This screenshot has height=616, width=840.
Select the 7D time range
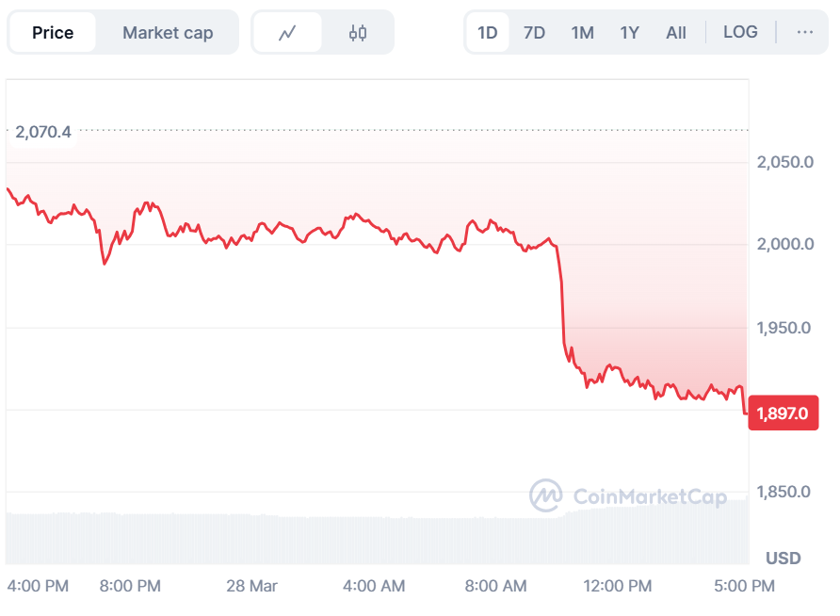[534, 33]
